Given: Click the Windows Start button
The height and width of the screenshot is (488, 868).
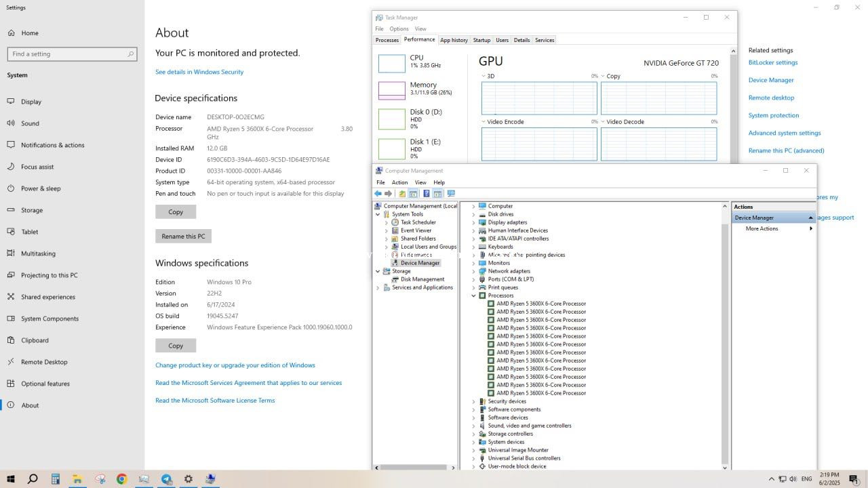Looking at the screenshot, I should (11, 479).
